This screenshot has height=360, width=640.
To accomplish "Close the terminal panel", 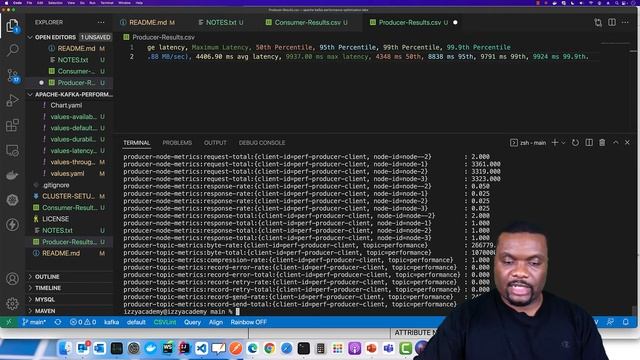I will coord(627,142).
